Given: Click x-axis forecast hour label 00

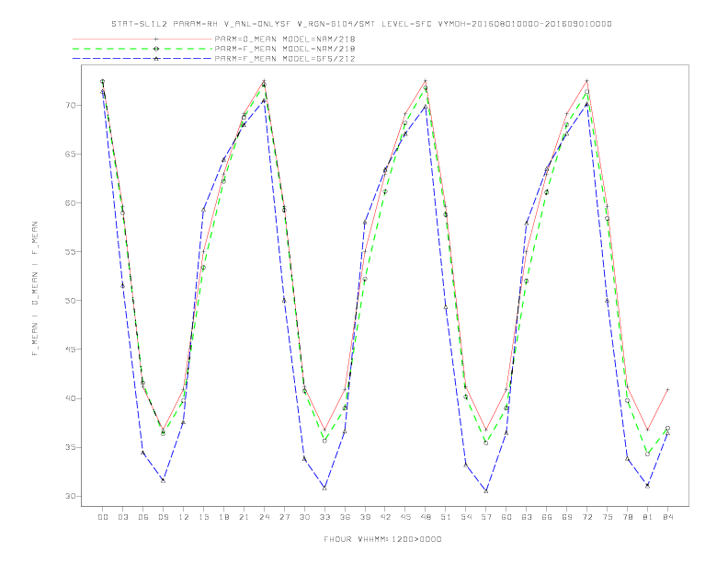Looking at the screenshot, I should click(x=103, y=517).
